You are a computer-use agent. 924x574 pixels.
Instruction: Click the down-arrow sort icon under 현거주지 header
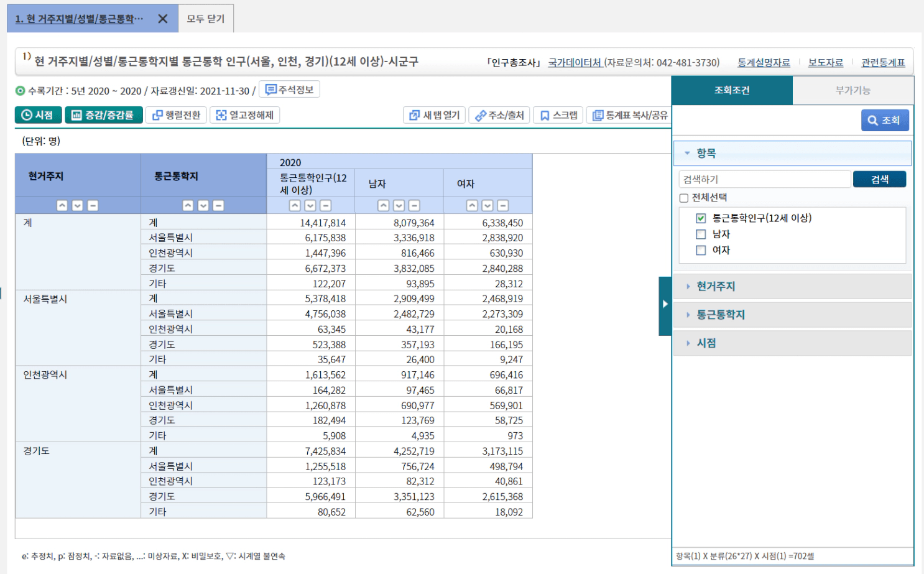(x=78, y=205)
